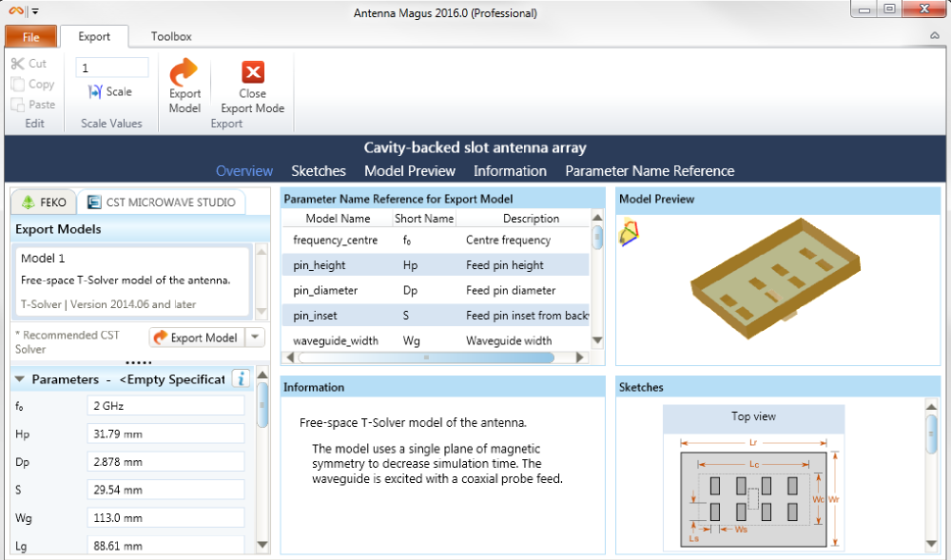Image resolution: width=951 pixels, height=560 pixels.
Task: Click the Cut scissors icon
Action: (17, 63)
